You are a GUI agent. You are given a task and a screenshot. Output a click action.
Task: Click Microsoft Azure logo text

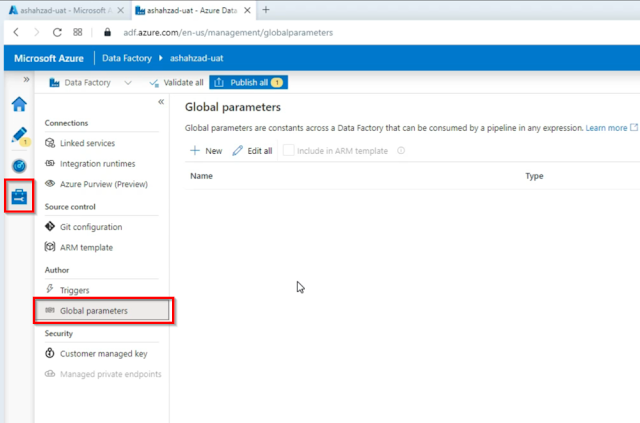tap(49, 58)
